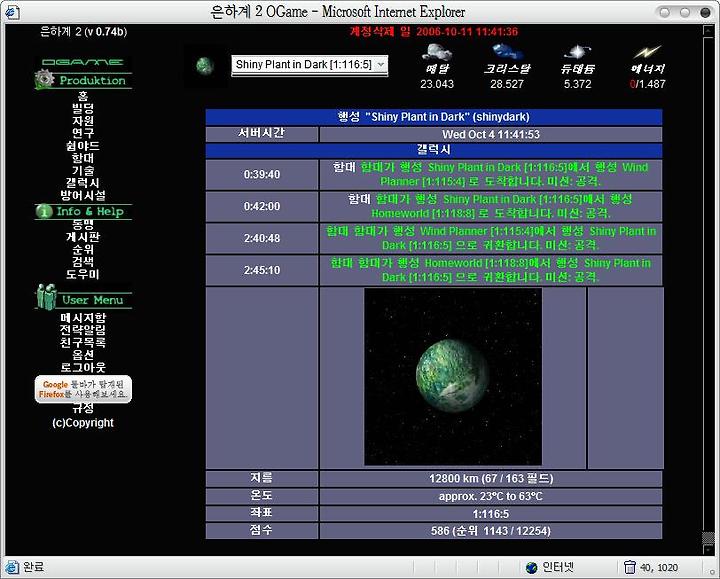This screenshot has width=720, height=579.
Task: Go to the 기술 page
Action: point(83,170)
